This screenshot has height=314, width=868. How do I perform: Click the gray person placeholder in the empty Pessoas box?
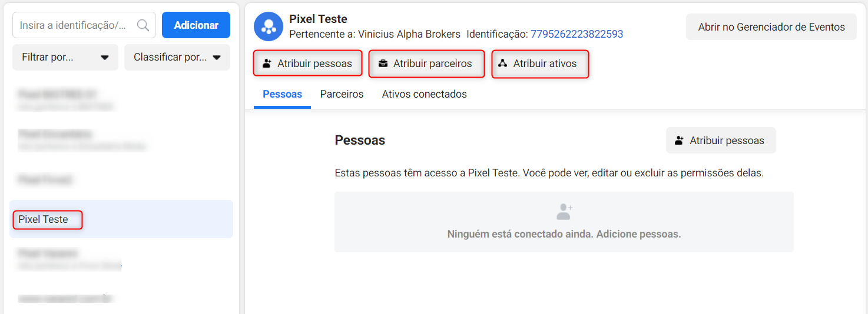click(x=564, y=211)
